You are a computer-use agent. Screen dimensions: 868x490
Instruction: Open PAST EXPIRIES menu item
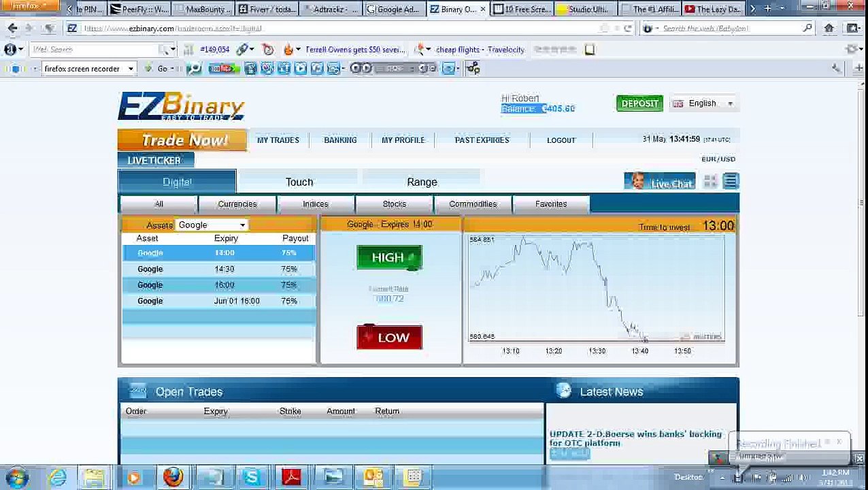click(x=482, y=140)
